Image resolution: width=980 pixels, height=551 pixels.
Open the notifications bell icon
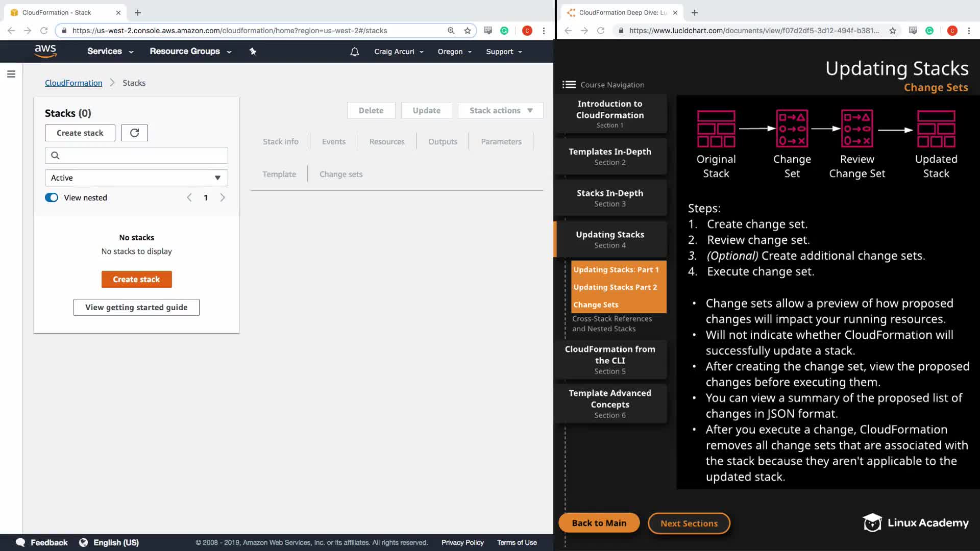354,52
